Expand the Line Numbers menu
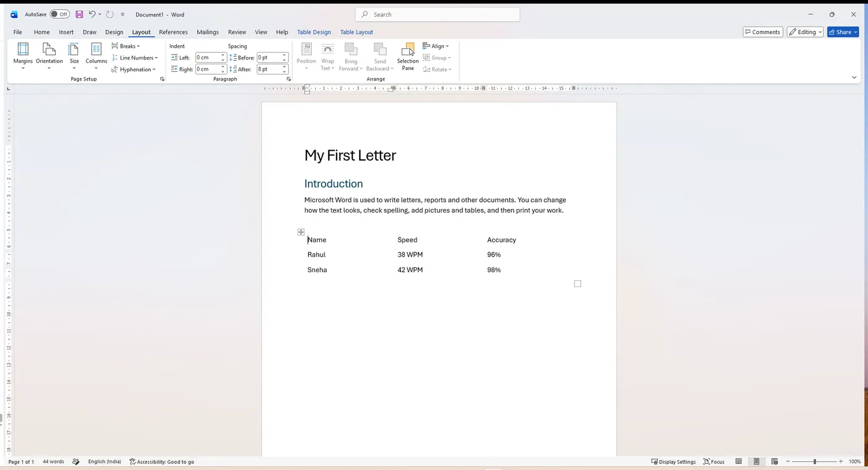The width and height of the screenshot is (868, 470). (x=135, y=58)
